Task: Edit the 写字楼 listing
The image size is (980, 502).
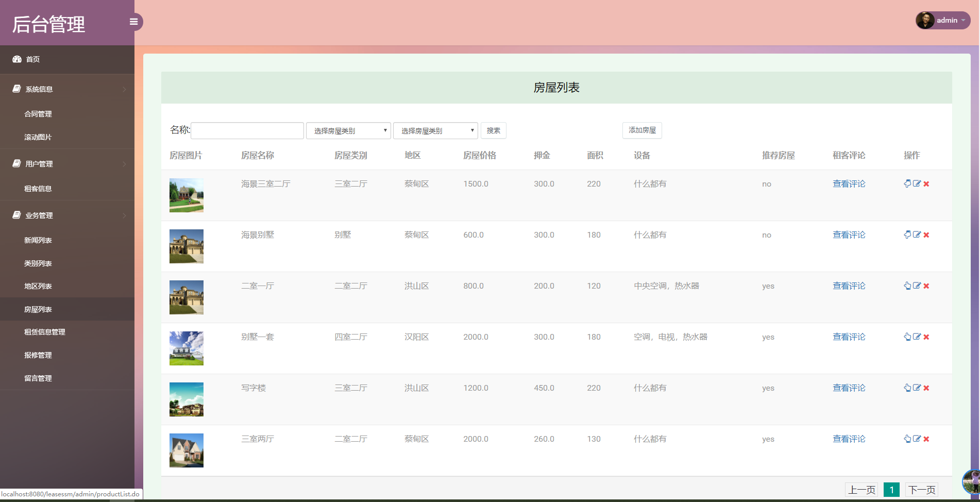Action: pos(917,388)
